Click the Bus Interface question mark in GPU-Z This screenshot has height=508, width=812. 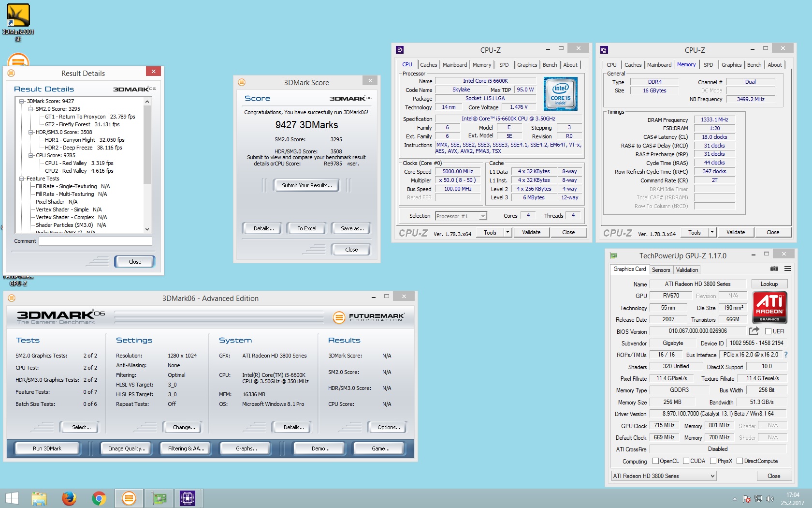(x=786, y=355)
